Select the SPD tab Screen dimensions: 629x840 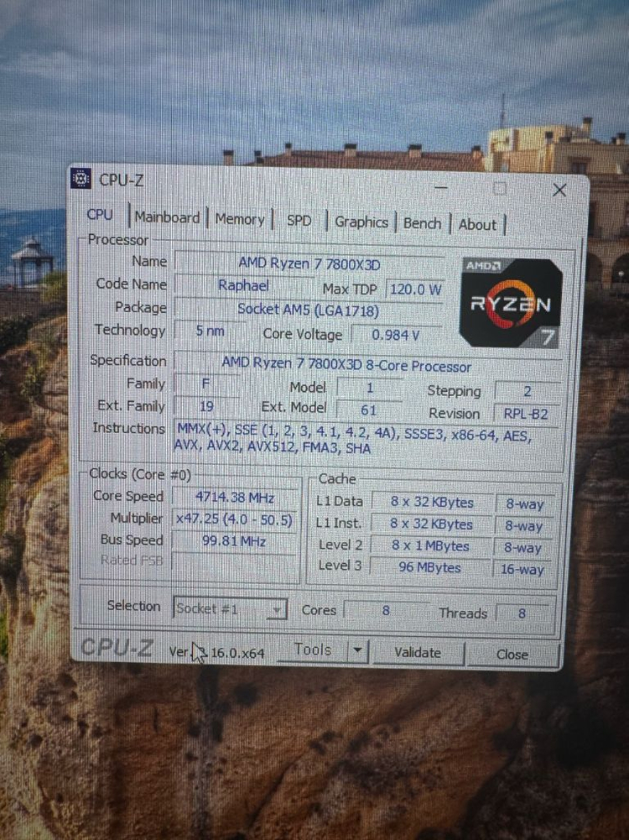click(299, 221)
